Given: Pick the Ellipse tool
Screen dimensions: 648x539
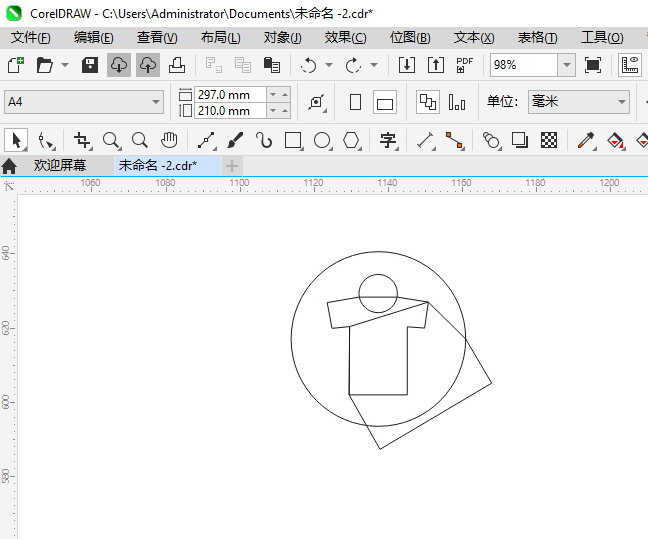Looking at the screenshot, I should [322, 140].
